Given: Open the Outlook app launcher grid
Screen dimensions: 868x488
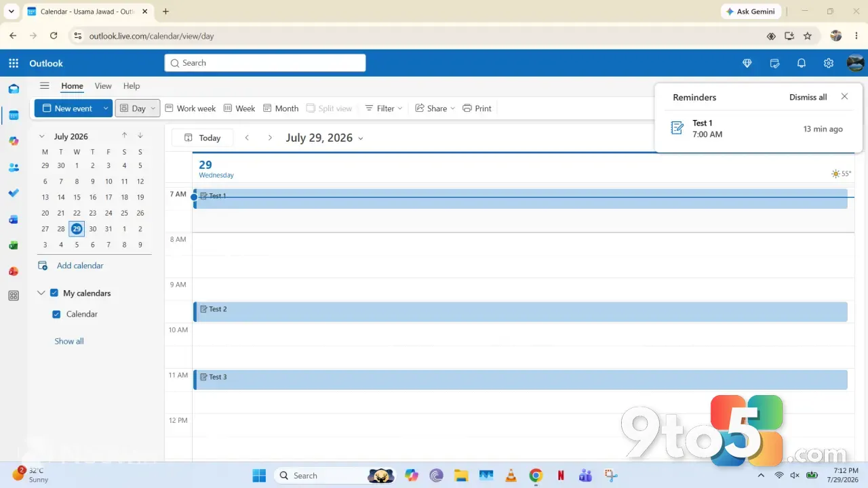Looking at the screenshot, I should coord(14,63).
